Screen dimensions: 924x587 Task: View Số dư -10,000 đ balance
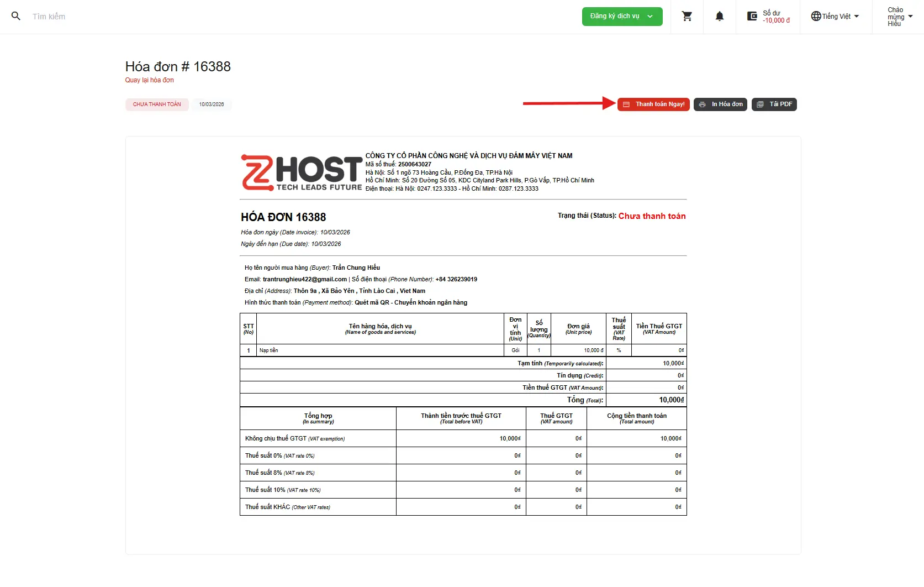[776, 17]
